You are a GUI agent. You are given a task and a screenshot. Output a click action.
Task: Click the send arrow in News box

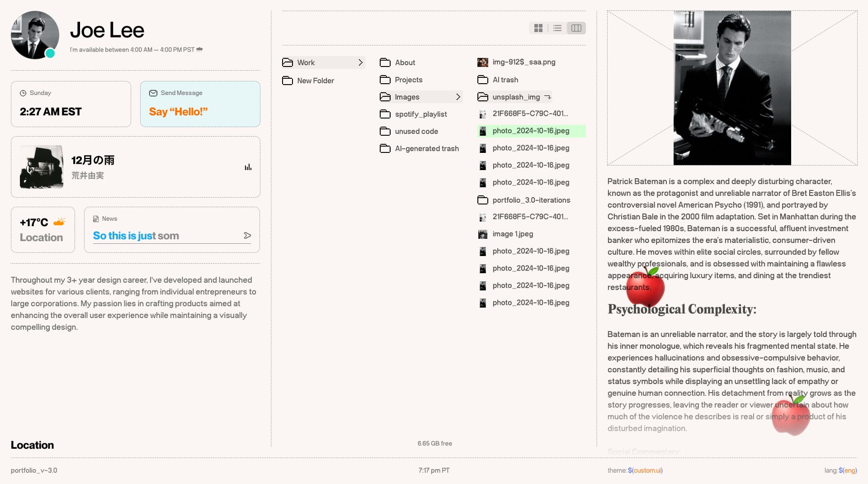pyautogui.click(x=247, y=235)
